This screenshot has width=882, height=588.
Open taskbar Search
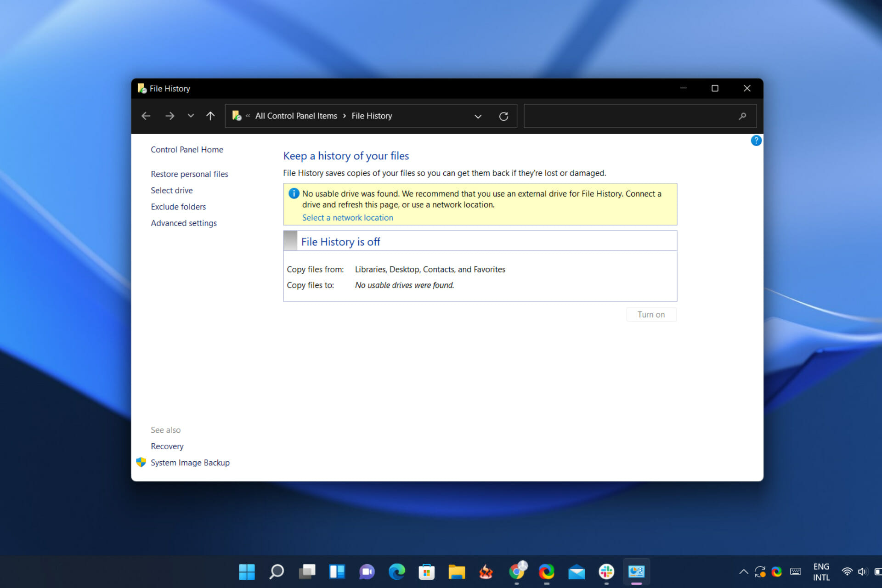point(277,572)
